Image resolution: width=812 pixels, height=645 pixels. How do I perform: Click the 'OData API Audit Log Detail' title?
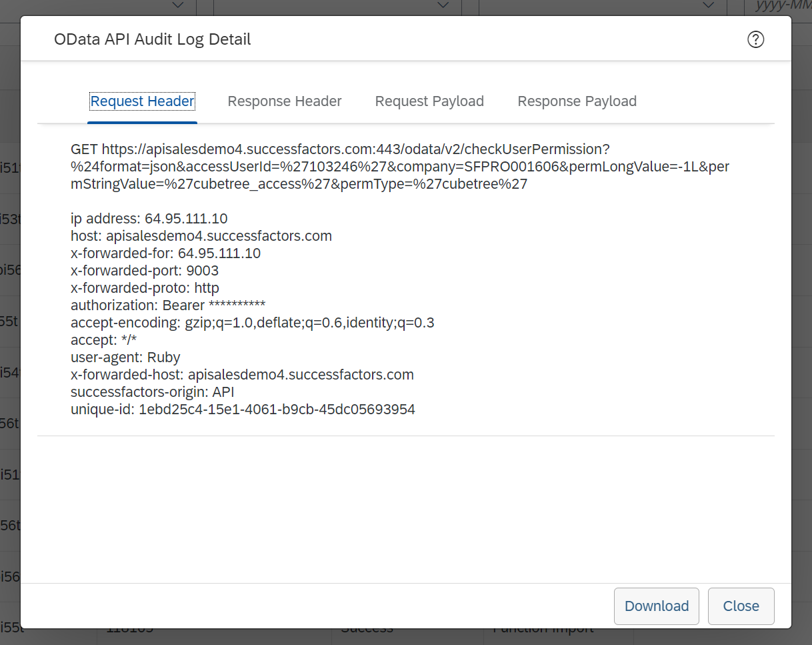point(153,39)
